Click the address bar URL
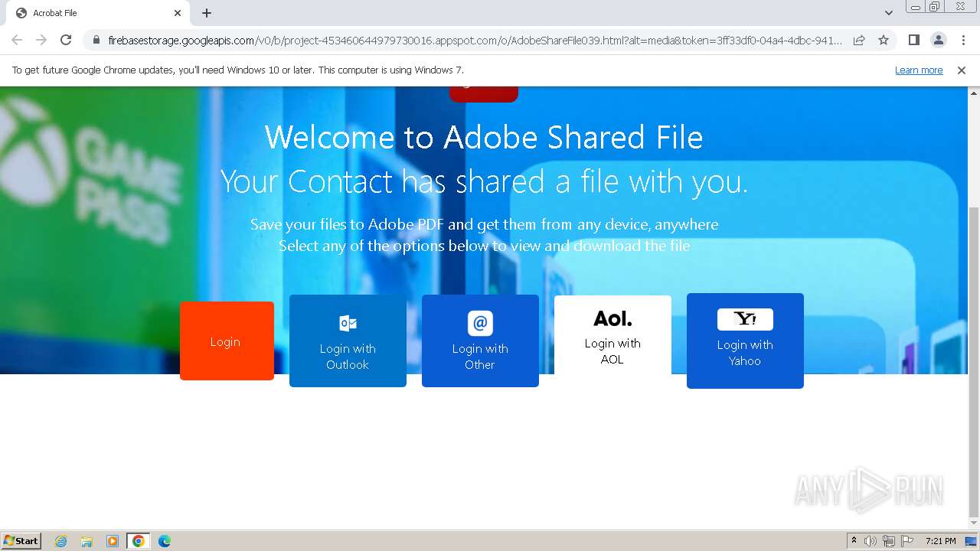 [475, 40]
